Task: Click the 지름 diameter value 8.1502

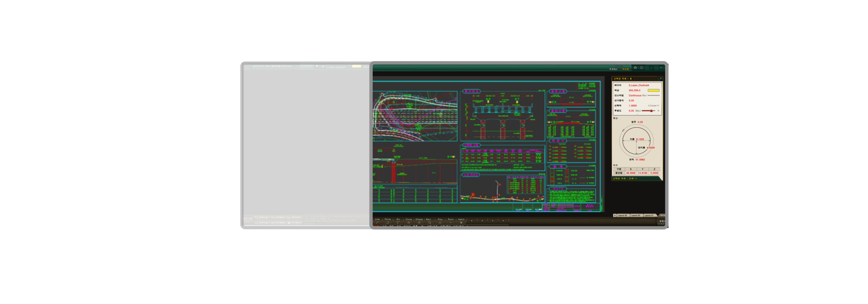Action: coord(640,139)
